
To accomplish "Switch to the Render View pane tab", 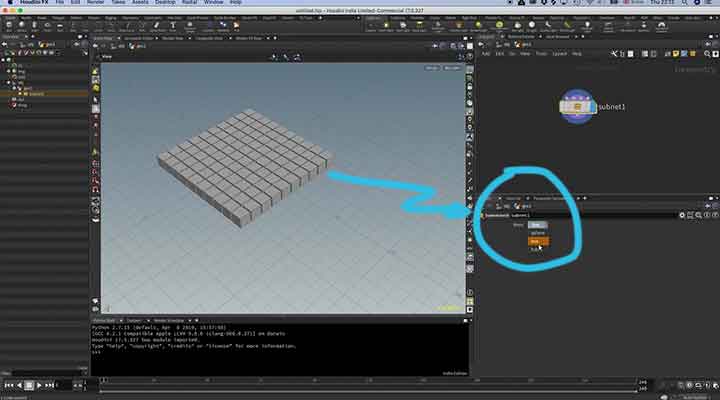I will click(173, 38).
